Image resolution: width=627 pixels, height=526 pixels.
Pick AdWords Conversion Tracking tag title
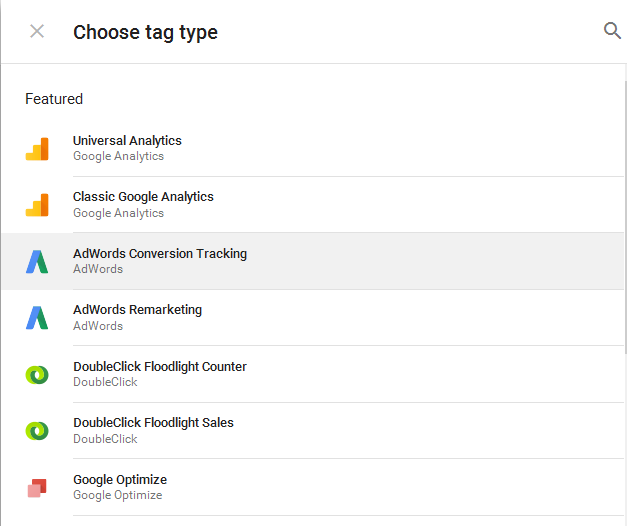160,254
